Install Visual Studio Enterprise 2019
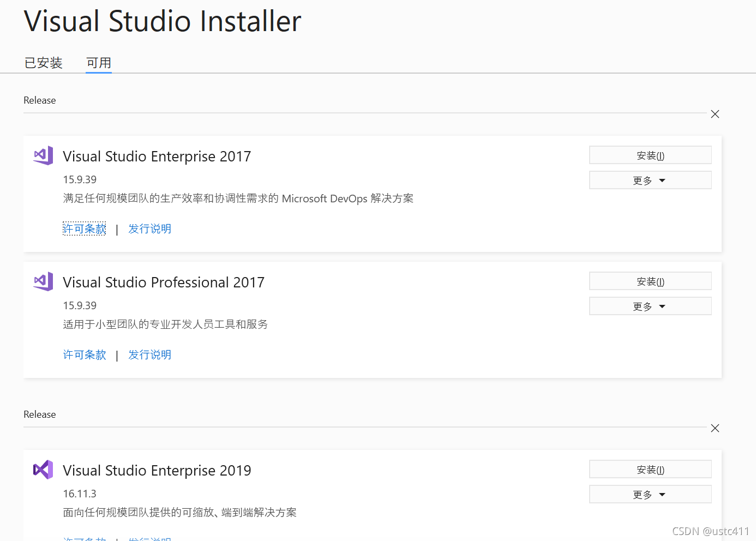The height and width of the screenshot is (541, 756). pos(650,470)
